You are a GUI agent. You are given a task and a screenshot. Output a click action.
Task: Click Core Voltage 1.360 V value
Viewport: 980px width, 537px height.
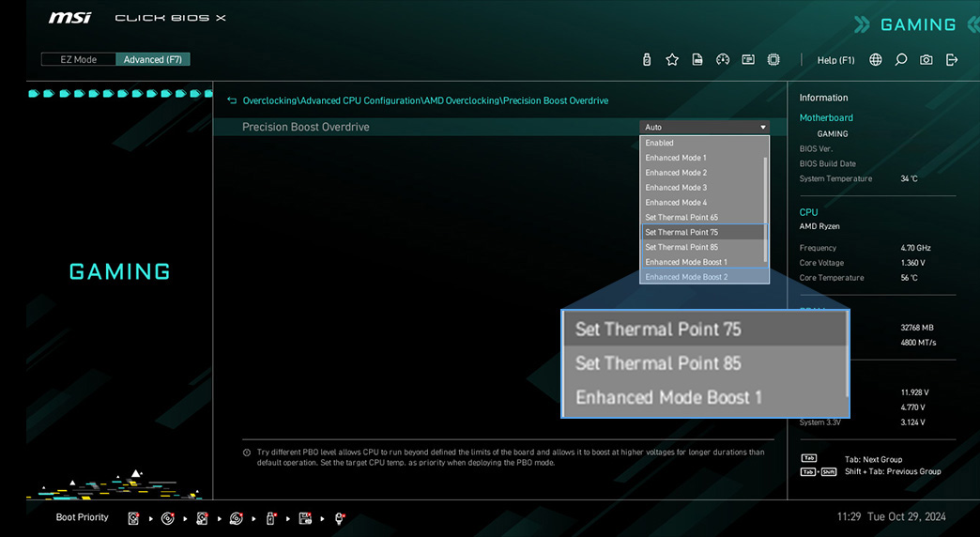913,263
